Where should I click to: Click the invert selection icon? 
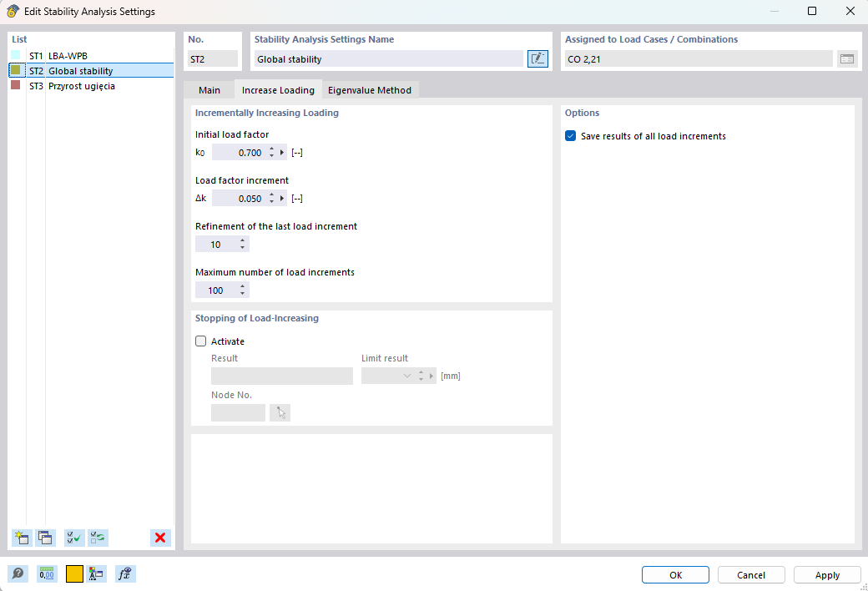pos(98,538)
